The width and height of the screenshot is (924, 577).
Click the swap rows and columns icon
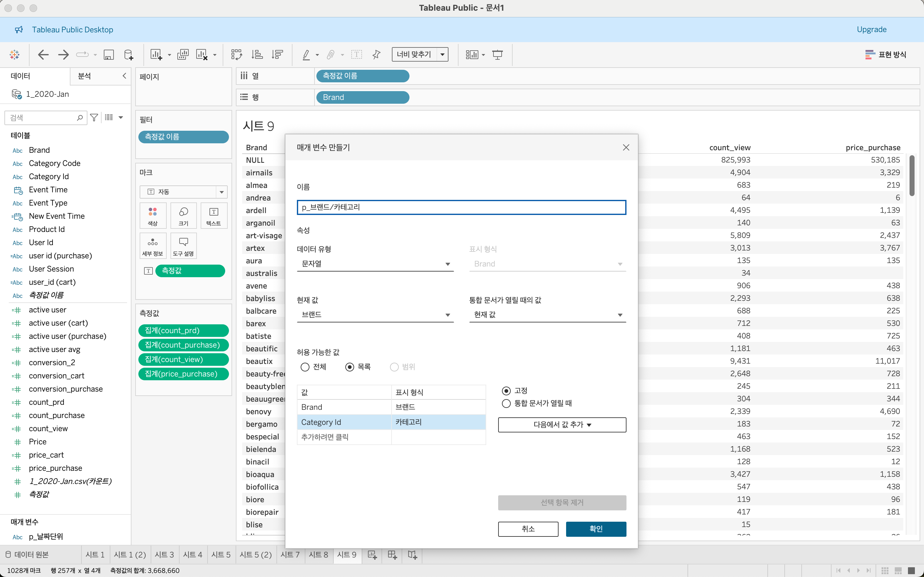click(236, 55)
